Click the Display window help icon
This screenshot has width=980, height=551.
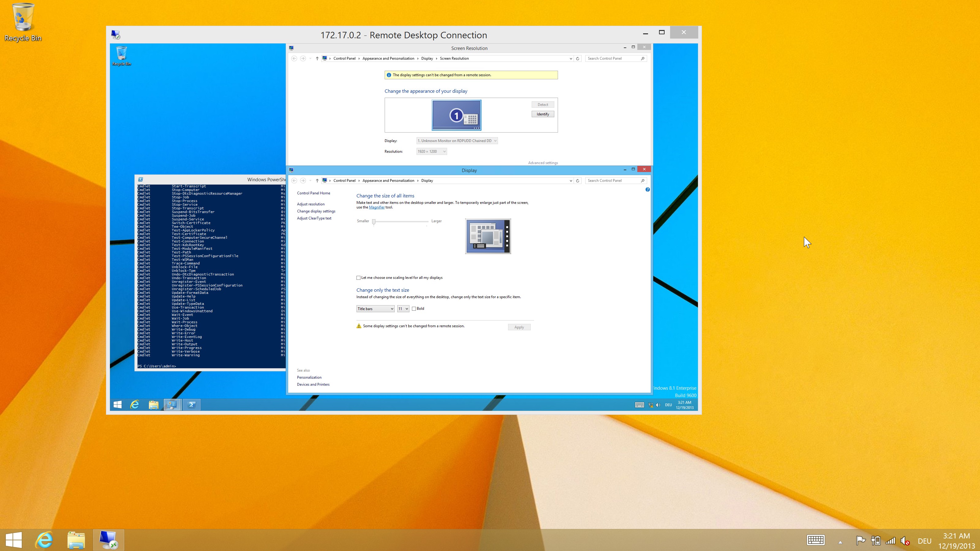point(647,189)
